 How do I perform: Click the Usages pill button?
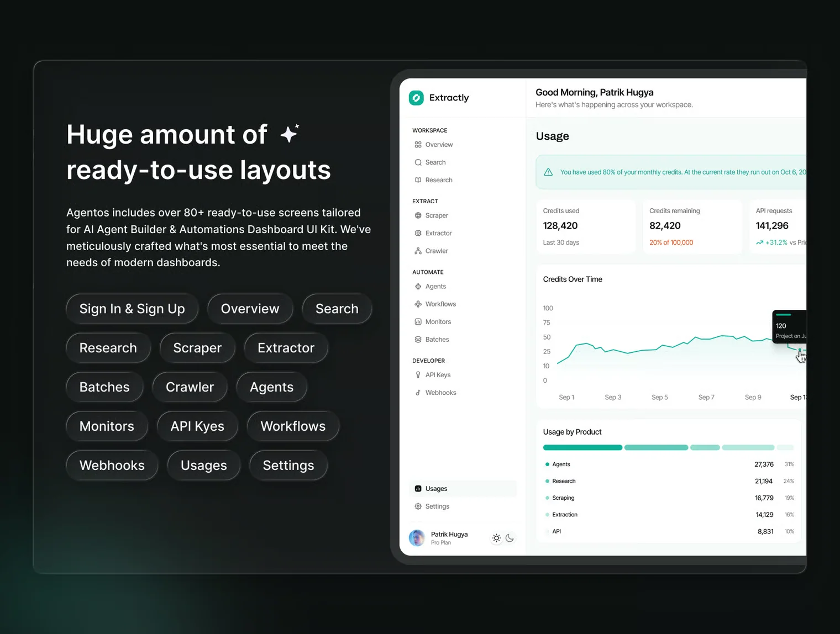pyautogui.click(x=204, y=466)
